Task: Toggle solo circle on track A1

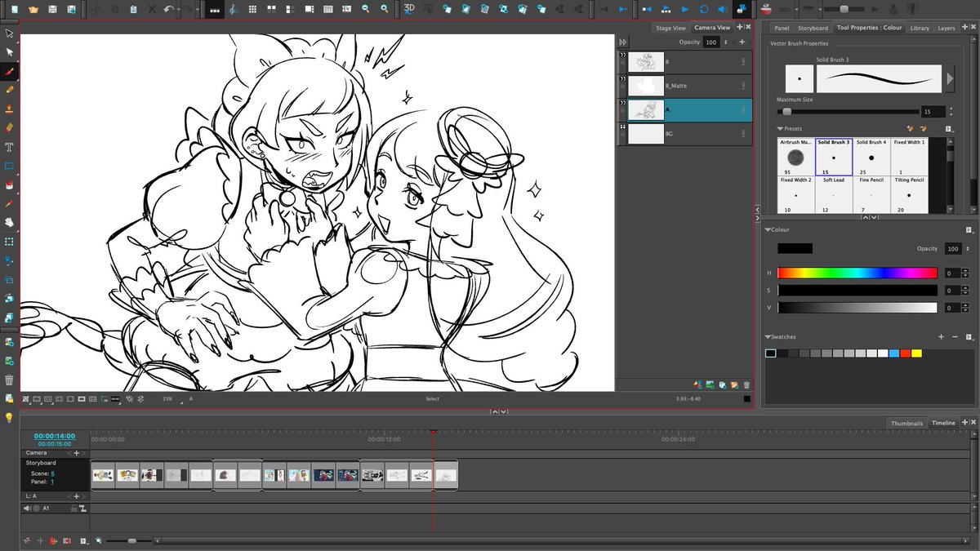Action: pyautogui.click(x=37, y=508)
